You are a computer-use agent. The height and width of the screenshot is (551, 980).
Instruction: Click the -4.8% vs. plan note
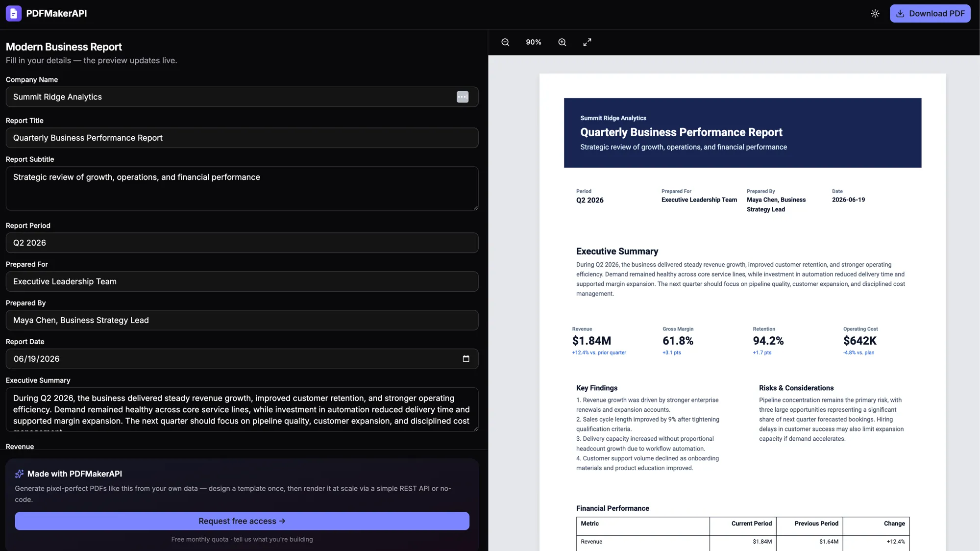pos(858,352)
